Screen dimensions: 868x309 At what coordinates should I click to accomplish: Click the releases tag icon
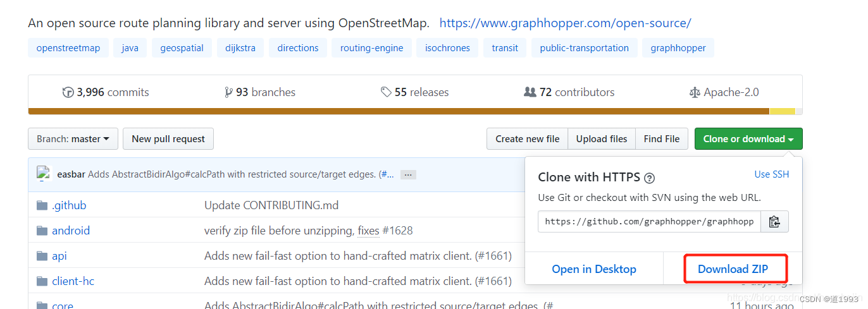point(386,92)
